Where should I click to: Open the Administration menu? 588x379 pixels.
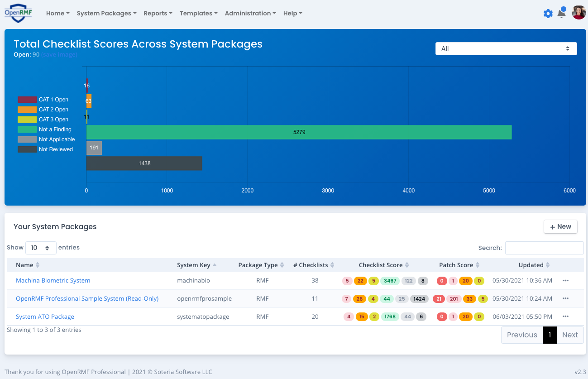point(250,13)
